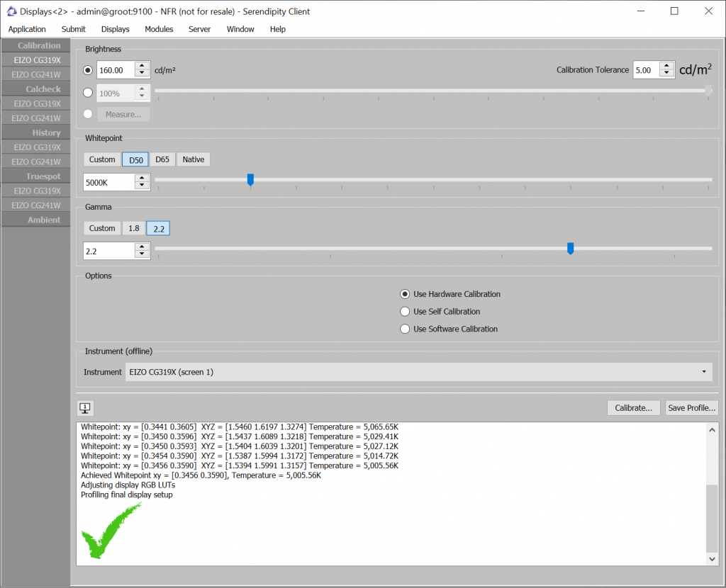Click Save Profile to store the profile
The width and height of the screenshot is (726, 588).
point(691,407)
